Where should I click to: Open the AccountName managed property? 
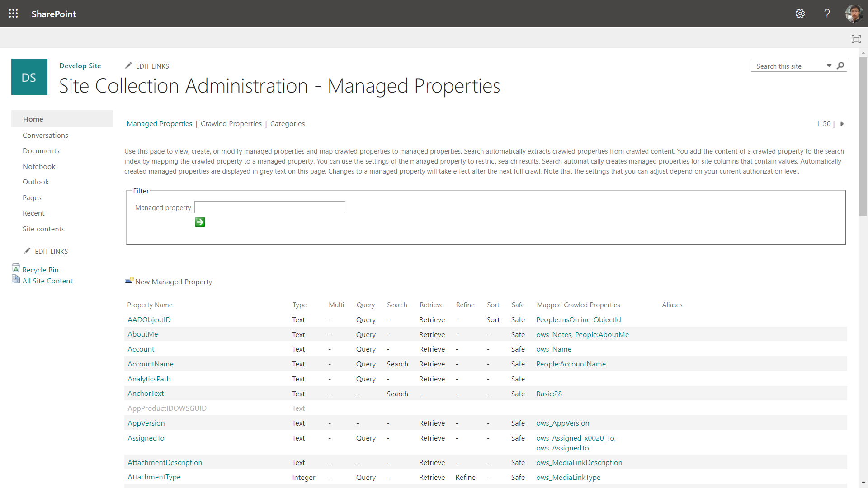150,364
